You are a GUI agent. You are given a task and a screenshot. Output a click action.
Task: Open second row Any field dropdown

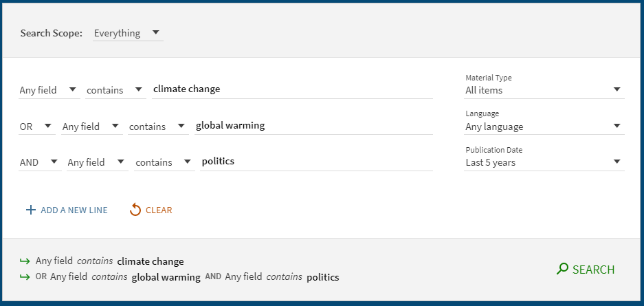[91, 127]
